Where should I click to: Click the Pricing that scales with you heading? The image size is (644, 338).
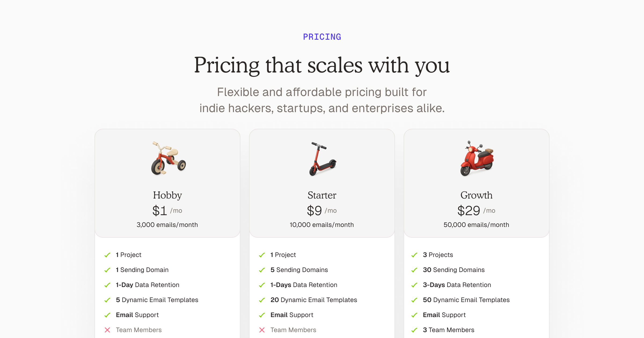point(322,65)
